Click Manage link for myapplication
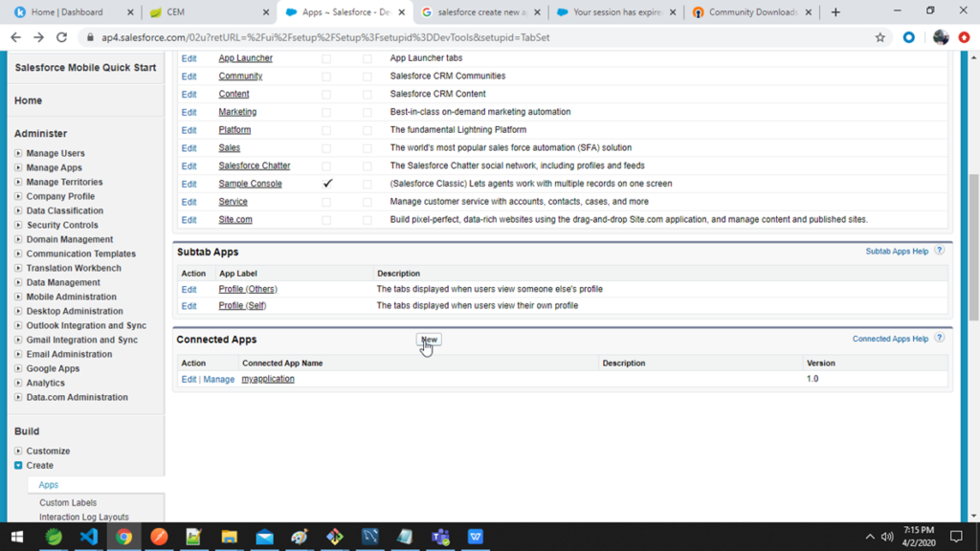980x551 pixels. click(x=219, y=379)
